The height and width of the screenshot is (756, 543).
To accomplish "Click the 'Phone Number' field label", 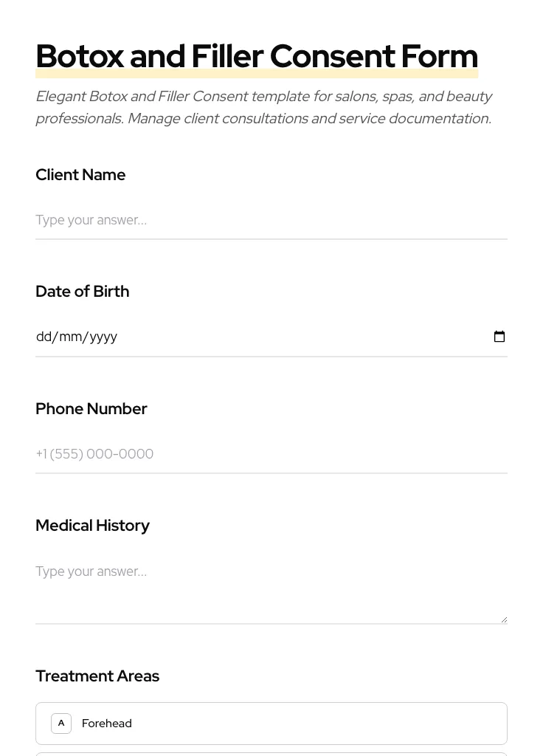I will (x=91, y=409).
